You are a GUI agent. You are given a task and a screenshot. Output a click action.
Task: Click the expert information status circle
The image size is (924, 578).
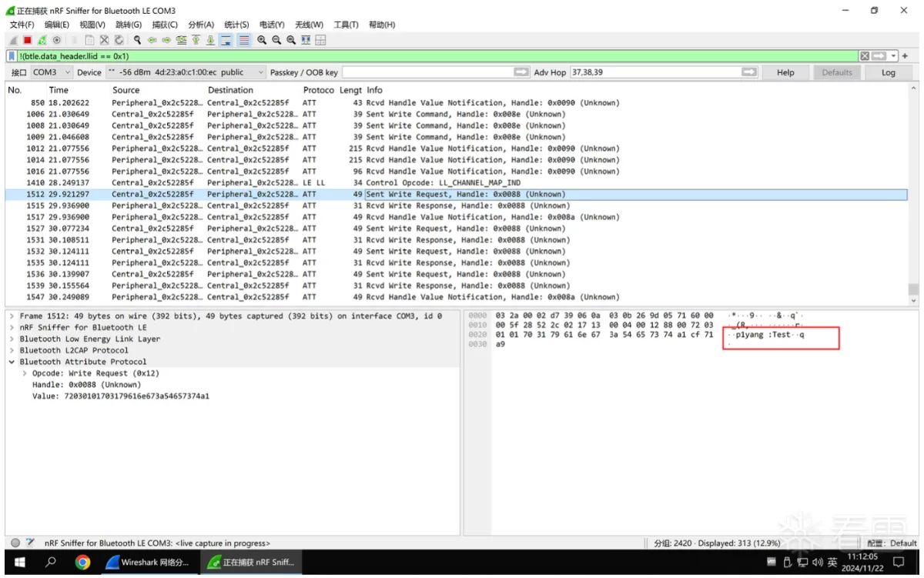coord(15,543)
